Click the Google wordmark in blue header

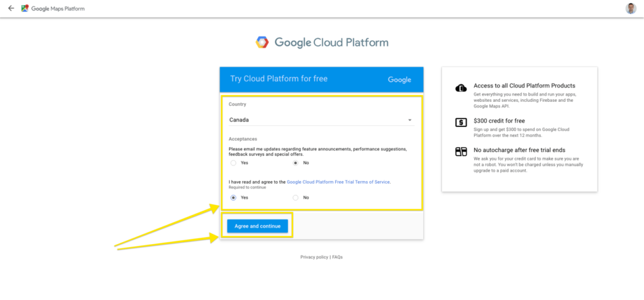[x=399, y=80]
